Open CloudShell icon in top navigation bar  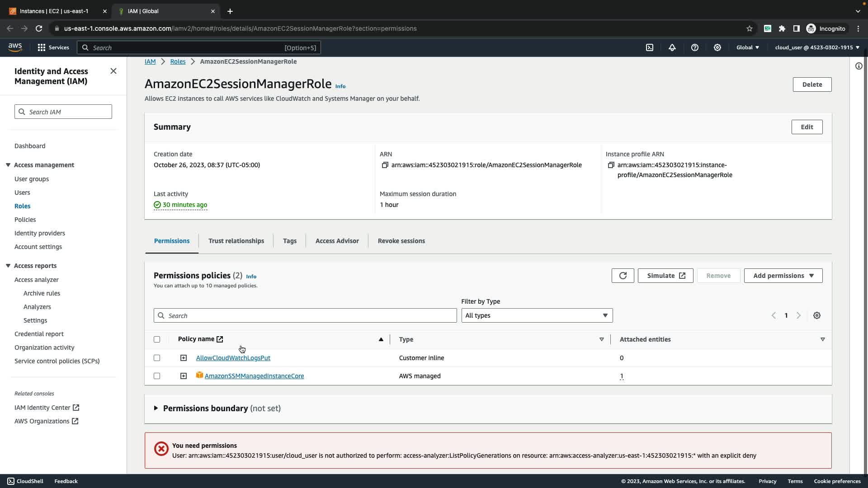pyautogui.click(x=650, y=47)
